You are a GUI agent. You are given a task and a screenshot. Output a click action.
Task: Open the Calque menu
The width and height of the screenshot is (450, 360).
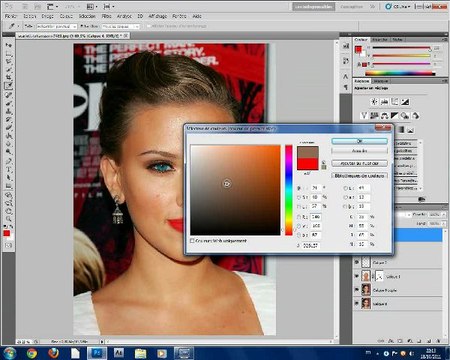[66, 16]
